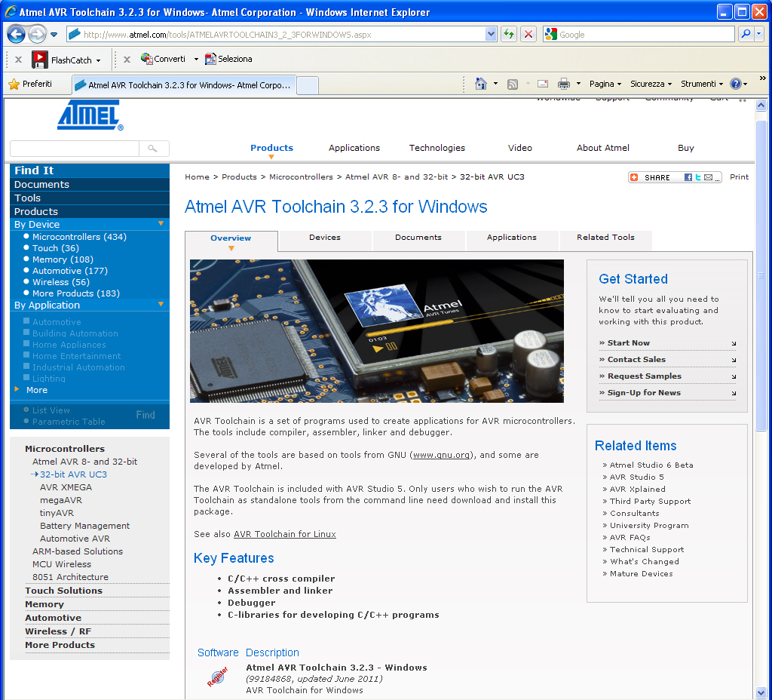This screenshot has height=700, width=772.
Task: Expand More under By Application
Action: (36, 390)
